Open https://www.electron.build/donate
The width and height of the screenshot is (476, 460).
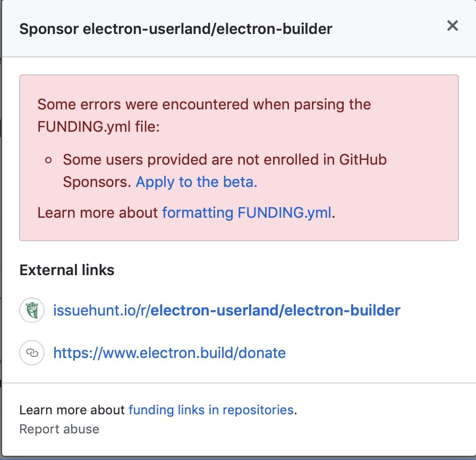pyautogui.click(x=168, y=352)
